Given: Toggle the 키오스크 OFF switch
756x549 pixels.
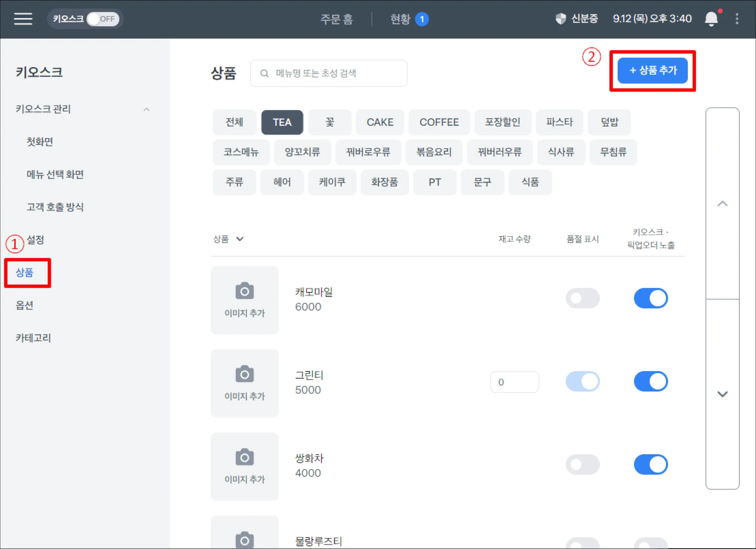Looking at the screenshot, I should pos(103,19).
